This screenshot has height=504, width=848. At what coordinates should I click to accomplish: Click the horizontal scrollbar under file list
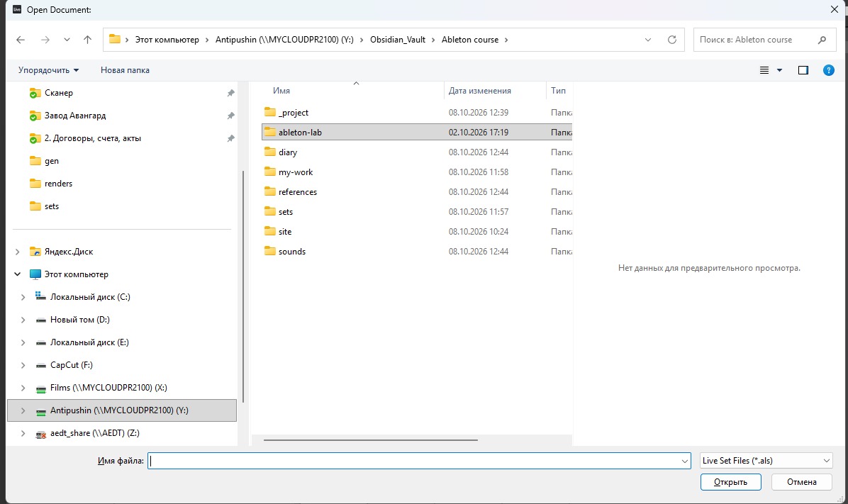[x=370, y=440]
